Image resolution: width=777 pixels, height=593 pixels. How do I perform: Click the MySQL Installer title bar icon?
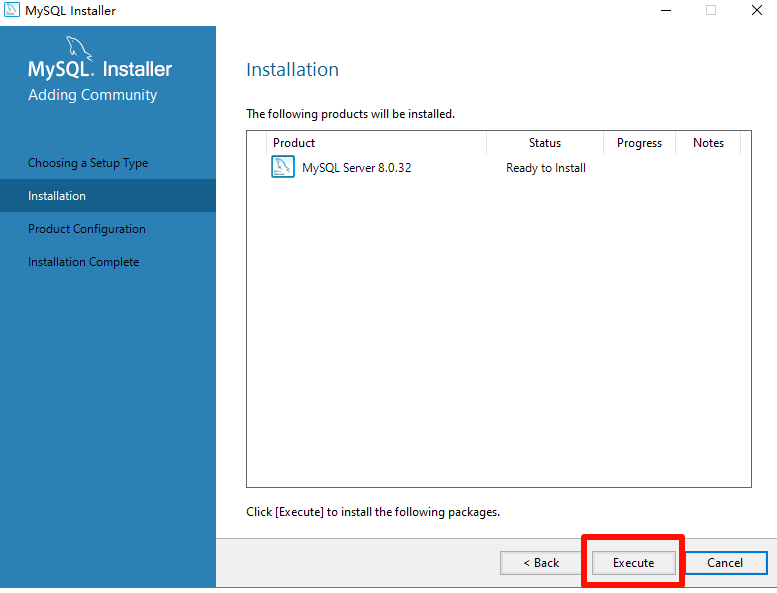tap(11, 9)
